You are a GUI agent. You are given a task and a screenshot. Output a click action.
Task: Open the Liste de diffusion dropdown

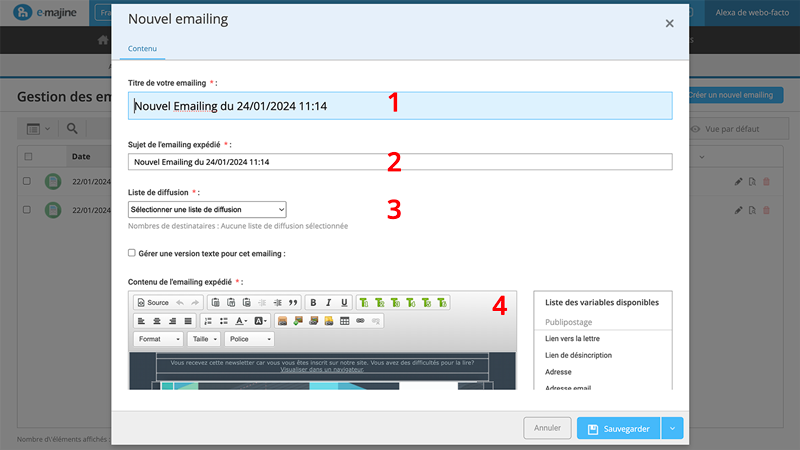coord(207,209)
